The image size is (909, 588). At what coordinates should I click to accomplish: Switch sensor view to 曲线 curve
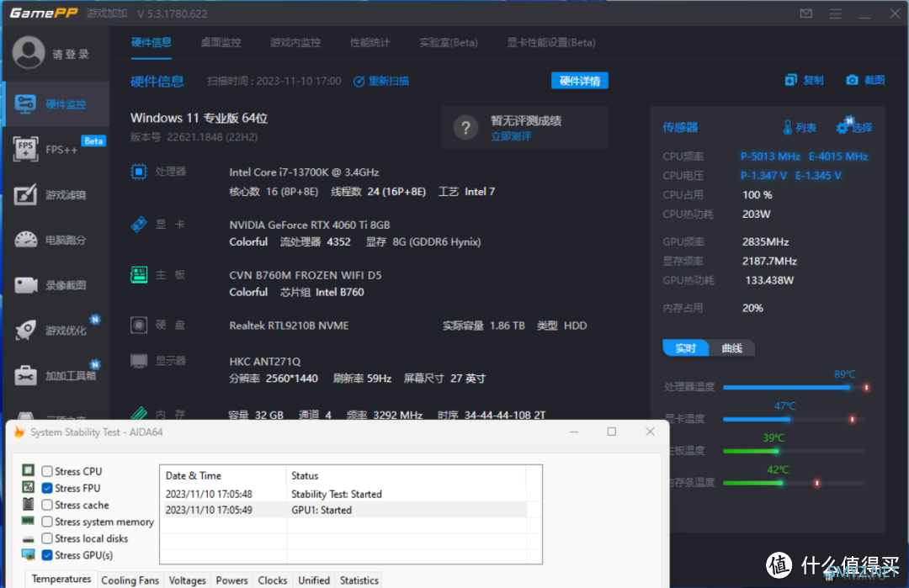click(x=731, y=348)
